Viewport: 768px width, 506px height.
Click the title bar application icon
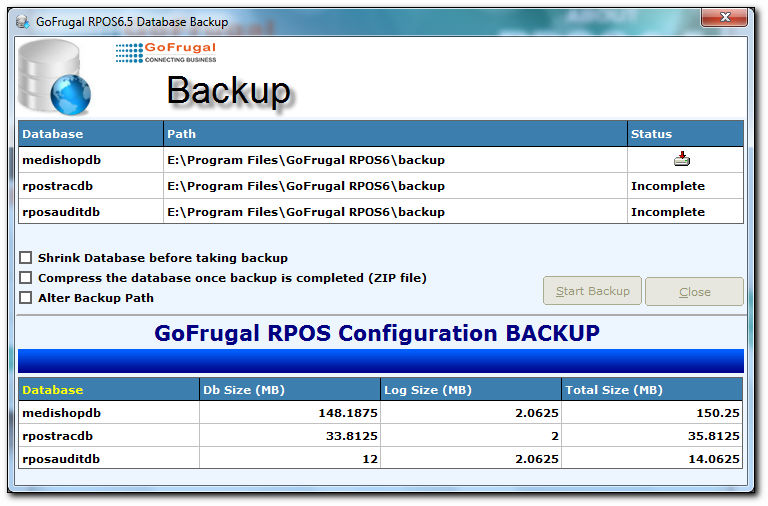(x=22, y=22)
